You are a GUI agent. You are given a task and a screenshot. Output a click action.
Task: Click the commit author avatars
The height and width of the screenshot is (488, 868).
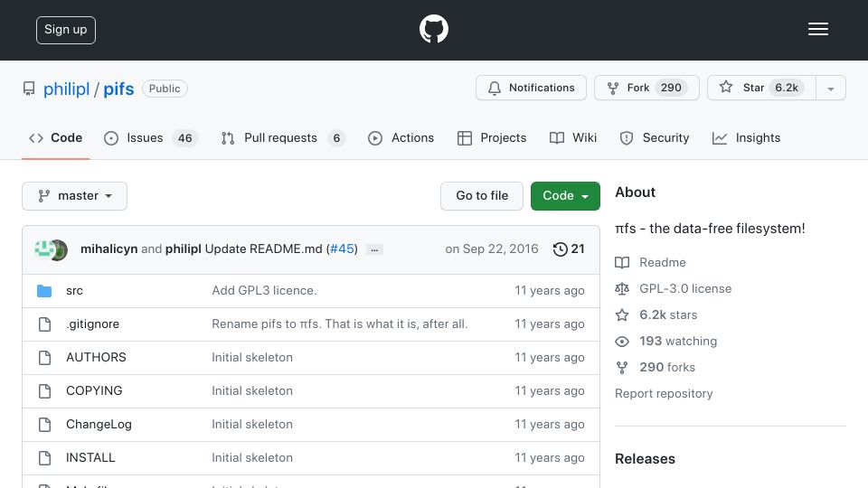point(51,249)
